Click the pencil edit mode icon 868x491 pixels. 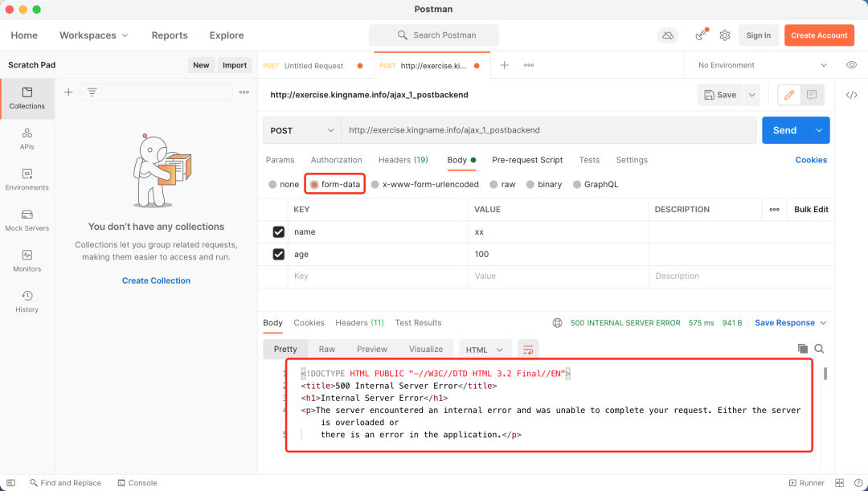789,95
